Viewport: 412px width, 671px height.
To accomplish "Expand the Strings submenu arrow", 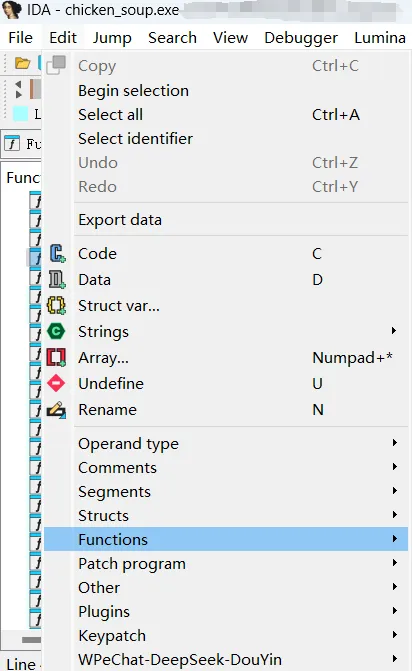I will click(x=394, y=331).
